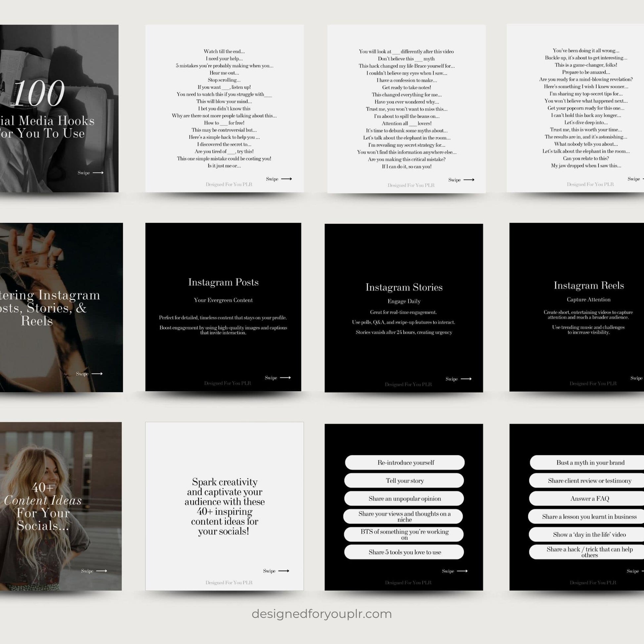Click Swipe arrow on 'Spark creativity' card
The image size is (644, 644).
pyautogui.click(x=284, y=571)
